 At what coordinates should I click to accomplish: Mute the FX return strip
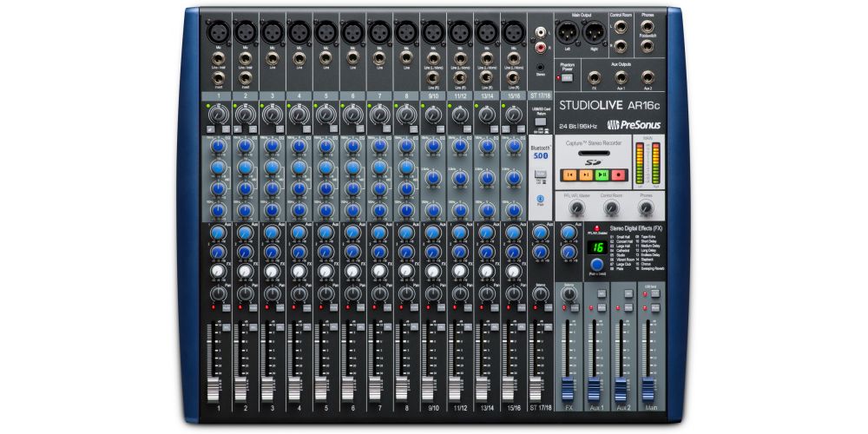[x=575, y=307]
